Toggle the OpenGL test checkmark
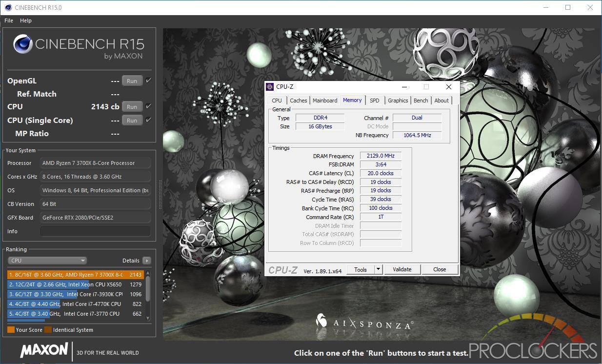602x364 pixels. (x=149, y=81)
